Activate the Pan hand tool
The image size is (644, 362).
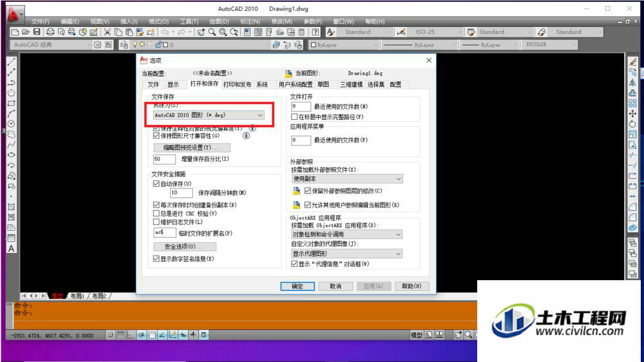pyautogui.click(x=201, y=32)
